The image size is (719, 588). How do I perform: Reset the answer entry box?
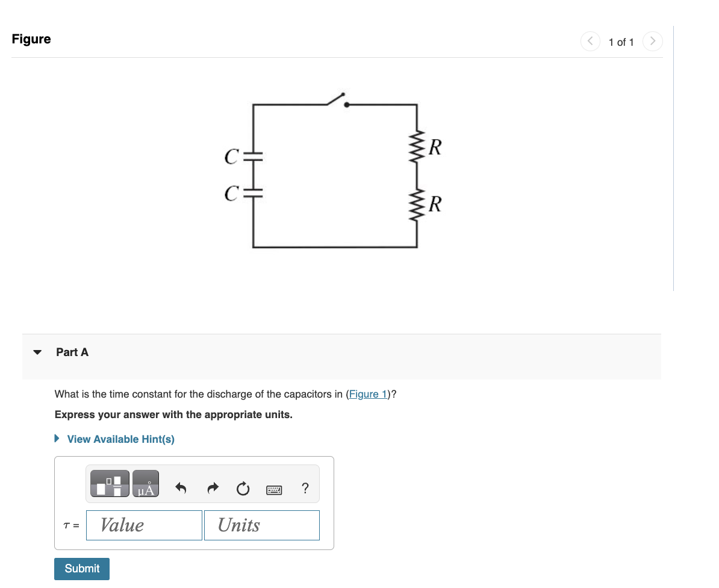tap(243, 489)
